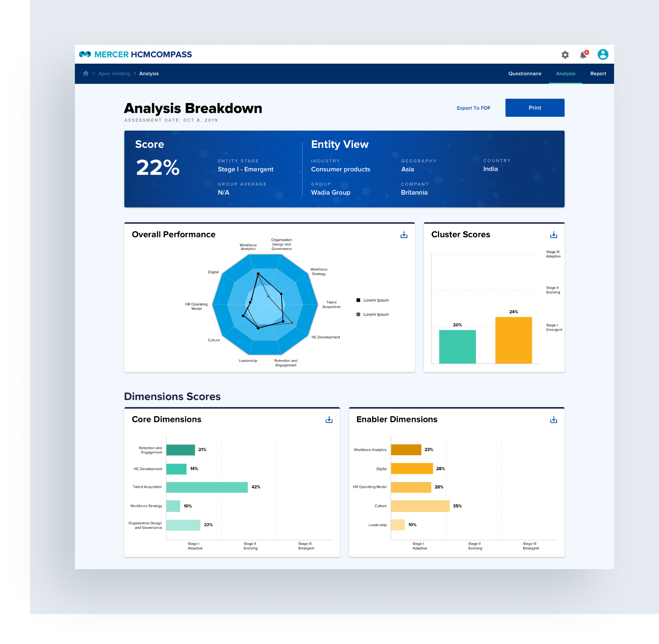The width and height of the screenshot is (659, 644).
Task: Click Organization Design and Governance 22% bar
Action: pyautogui.click(x=183, y=525)
